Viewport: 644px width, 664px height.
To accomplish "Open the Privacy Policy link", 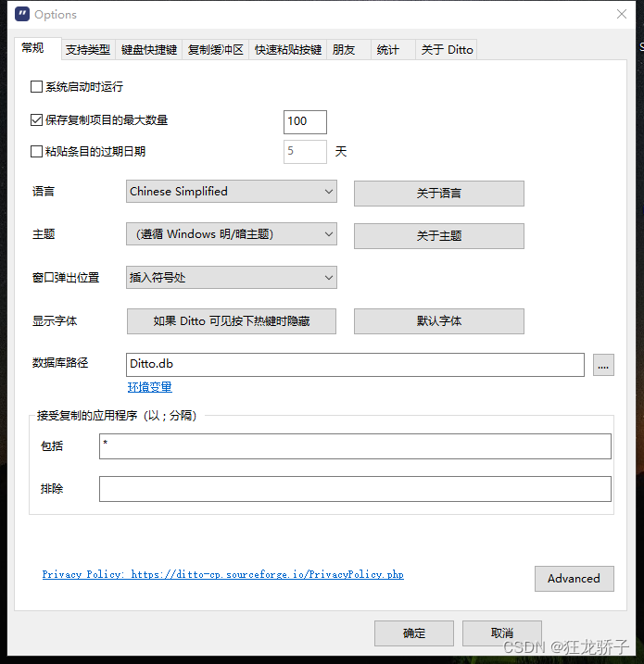I will pyautogui.click(x=223, y=575).
